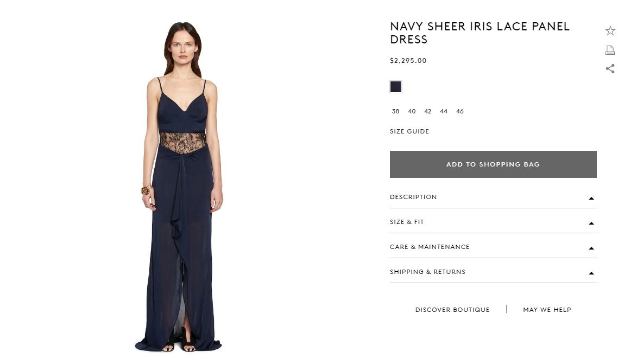This screenshot has height=364, width=618.
Task: Choose size 42
Action: point(427,111)
